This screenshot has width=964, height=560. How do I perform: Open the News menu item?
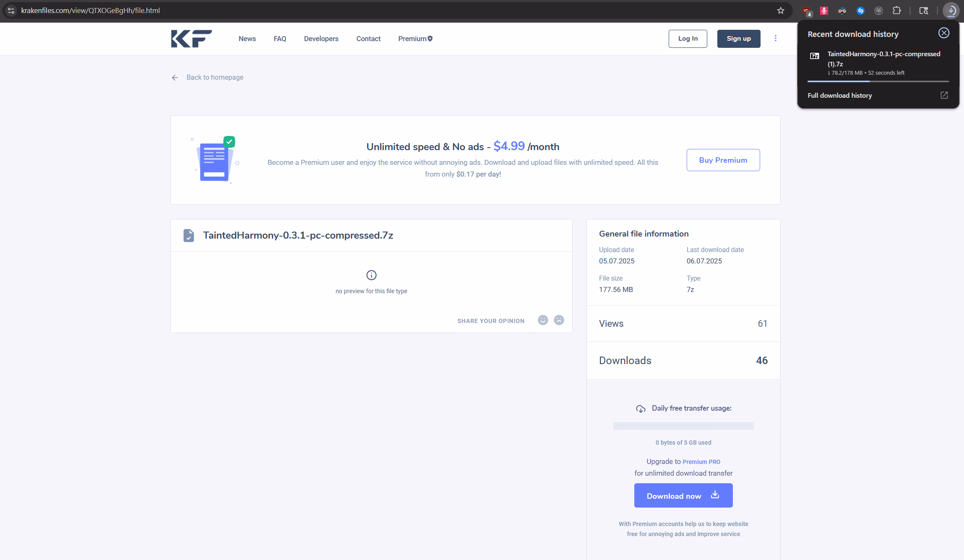(x=247, y=39)
